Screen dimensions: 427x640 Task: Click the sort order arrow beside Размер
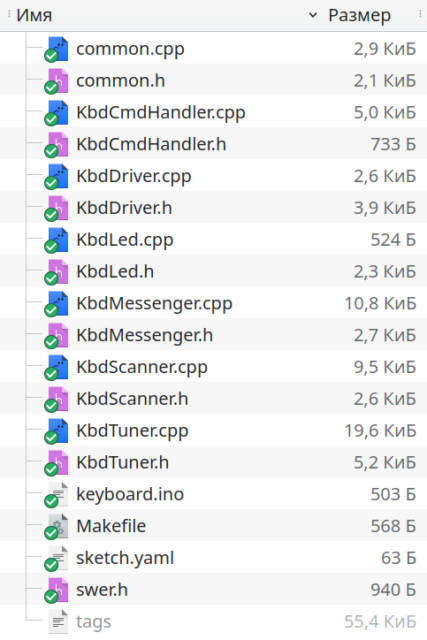313,16
